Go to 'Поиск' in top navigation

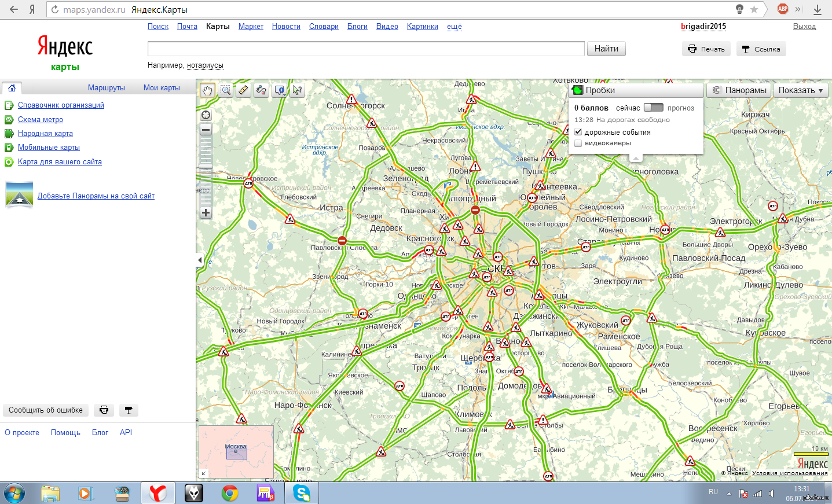[x=158, y=27]
